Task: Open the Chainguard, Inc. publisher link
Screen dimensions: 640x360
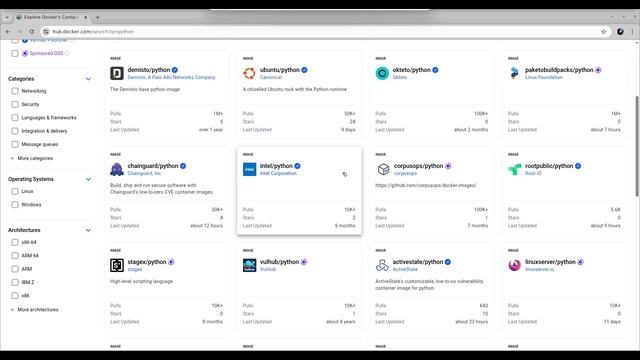Action: tap(144, 173)
